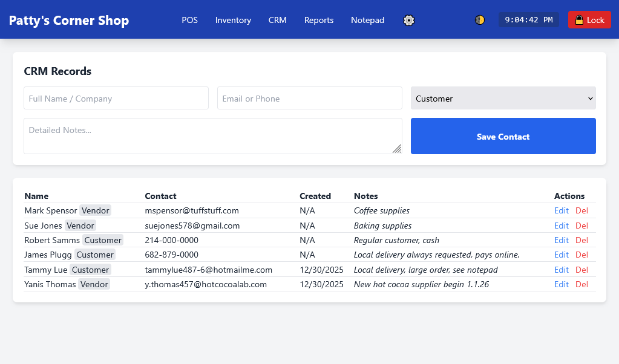619x364 pixels.
Task: Open the Inventory section
Action: [233, 20]
